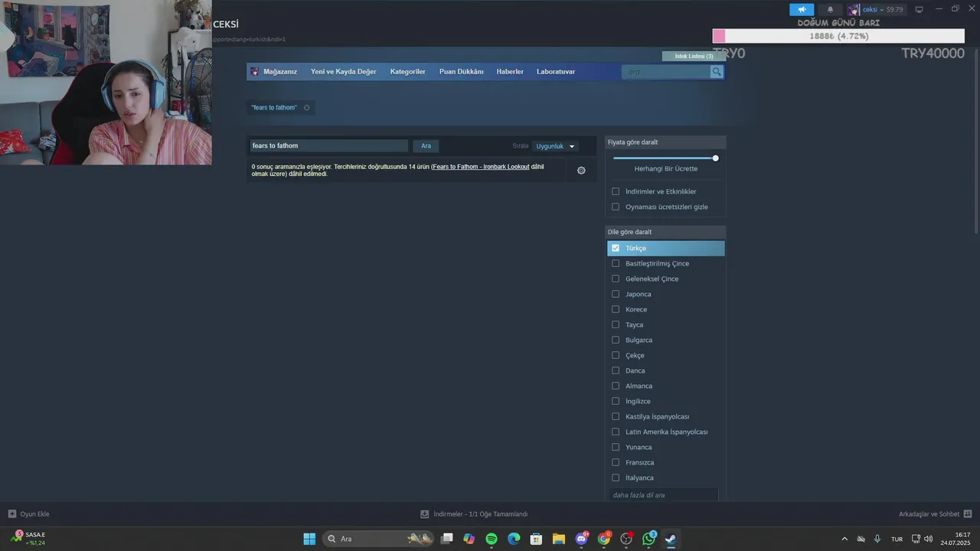
Task: Click the clock and date in taskbar
Action: [956, 539]
